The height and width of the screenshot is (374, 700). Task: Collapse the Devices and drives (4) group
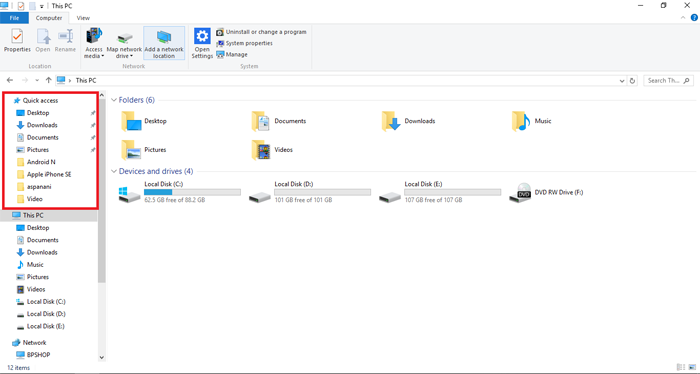(x=114, y=171)
